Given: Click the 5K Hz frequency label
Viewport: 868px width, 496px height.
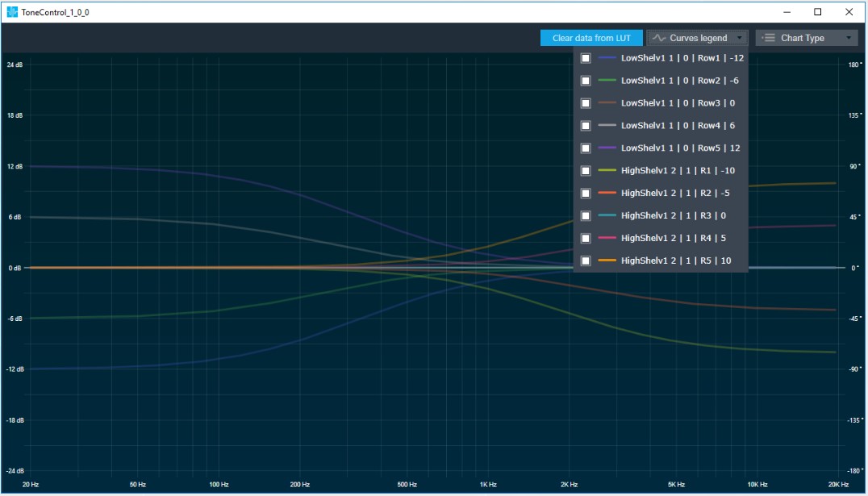Looking at the screenshot, I should tap(677, 485).
